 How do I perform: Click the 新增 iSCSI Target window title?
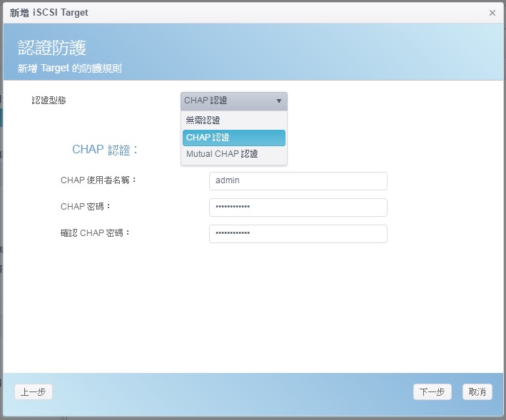49,13
